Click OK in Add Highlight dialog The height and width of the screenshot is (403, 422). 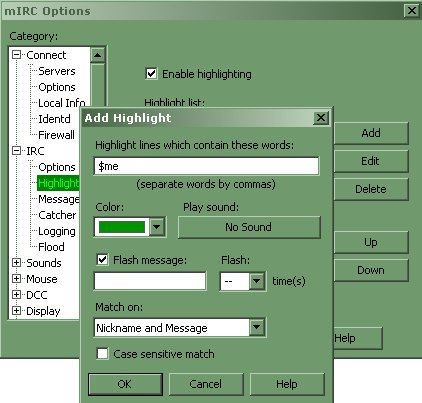click(125, 384)
